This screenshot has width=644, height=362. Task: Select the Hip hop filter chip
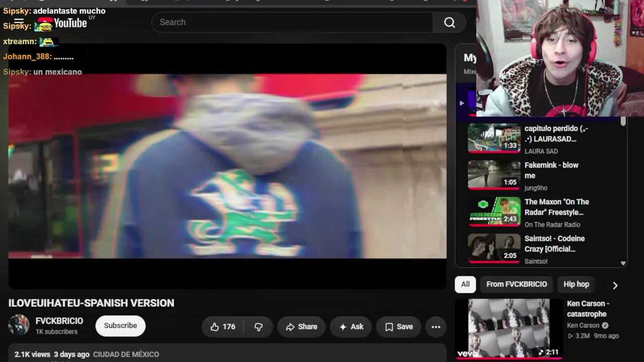pyautogui.click(x=576, y=284)
